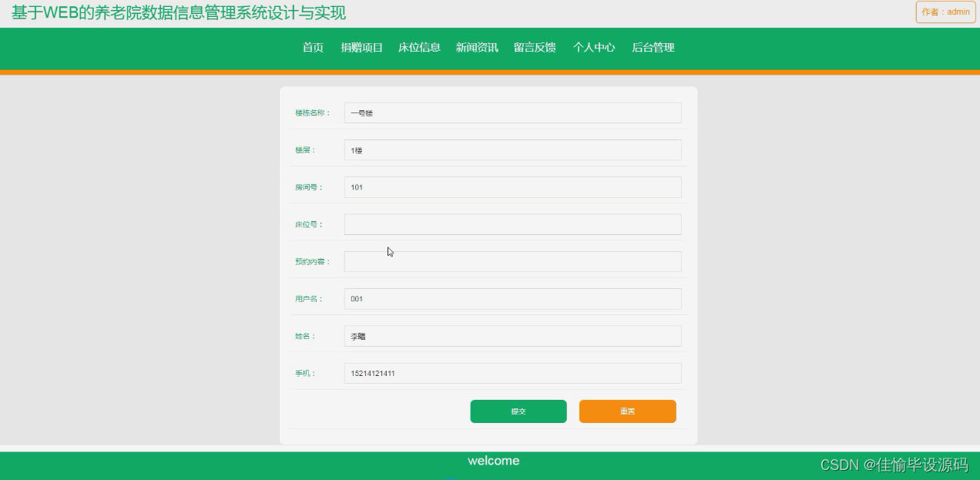
Task: Select the 用户名 field showing 001
Action: [512, 298]
